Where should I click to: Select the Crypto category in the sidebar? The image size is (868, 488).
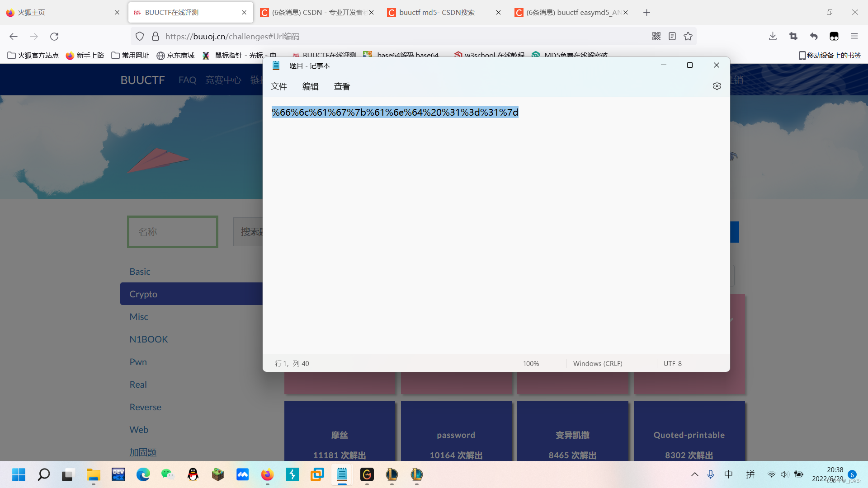coord(143,294)
